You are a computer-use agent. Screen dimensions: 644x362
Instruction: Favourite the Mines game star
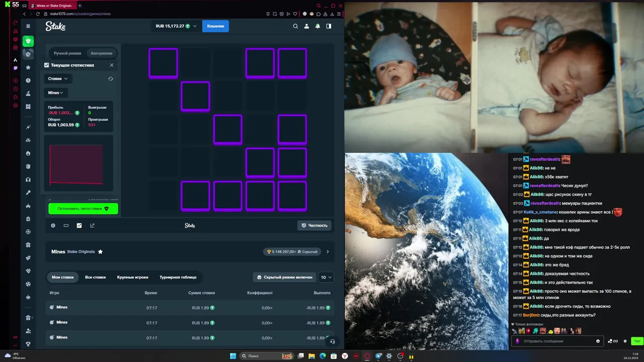click(x=100, y=251)
